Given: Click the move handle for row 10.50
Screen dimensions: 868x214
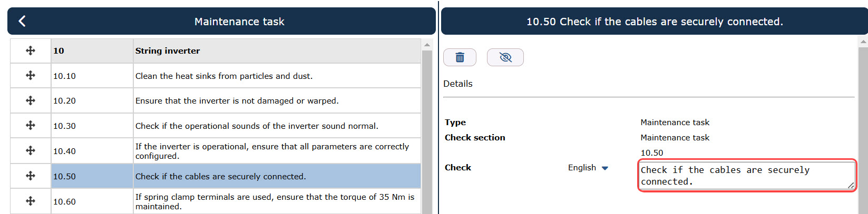Looking at the screenshot, I should tap(31, 176).
